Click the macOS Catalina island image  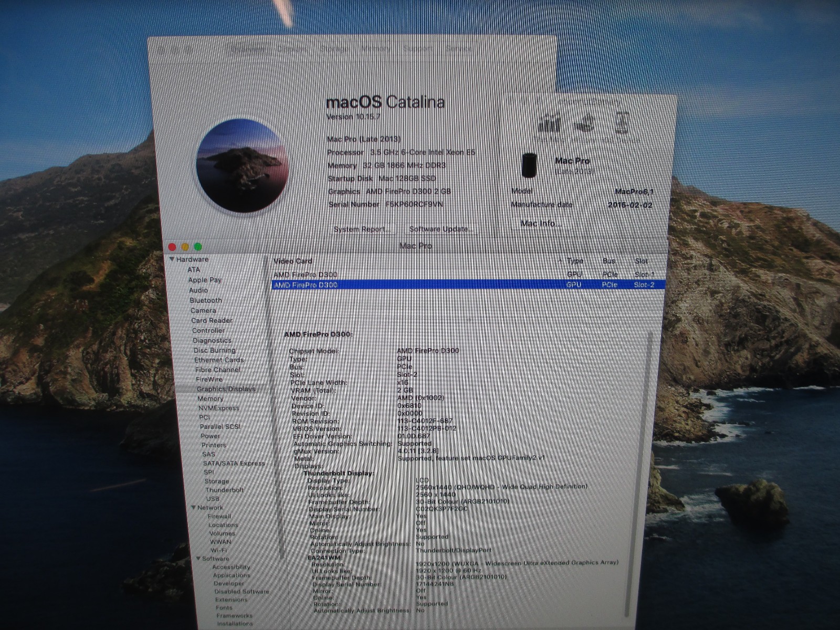coord(242,165)
